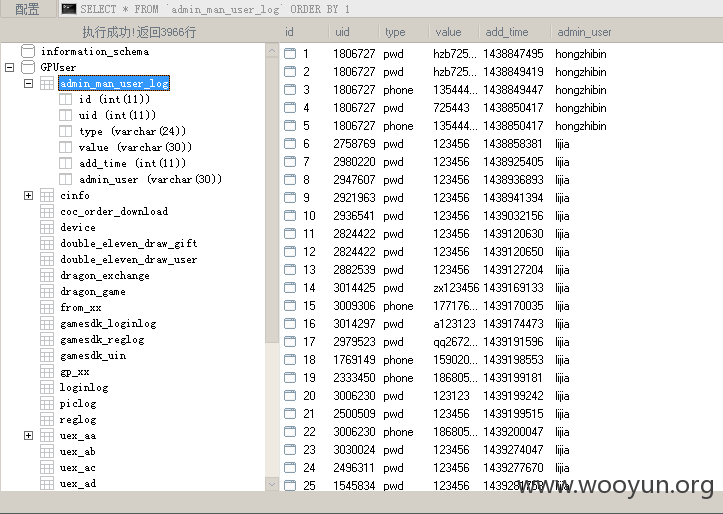Click the id column icon
Screen dimensions: 723x514
[65, 99]
